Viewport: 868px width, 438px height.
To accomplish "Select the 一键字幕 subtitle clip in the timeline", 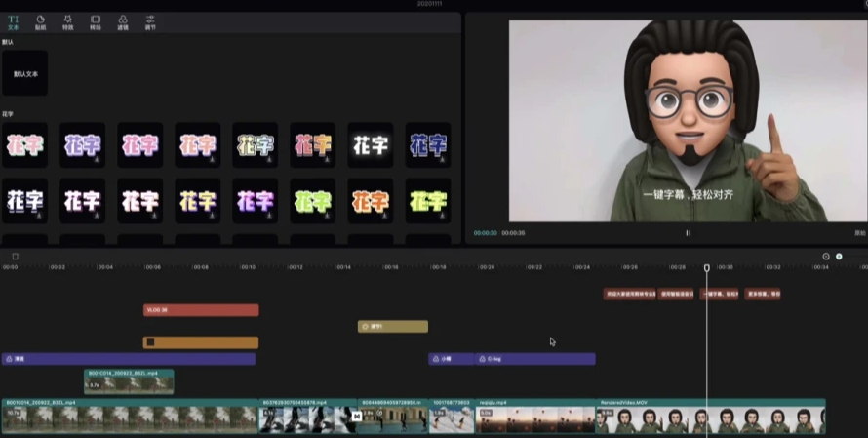I will tap(720, 294).
